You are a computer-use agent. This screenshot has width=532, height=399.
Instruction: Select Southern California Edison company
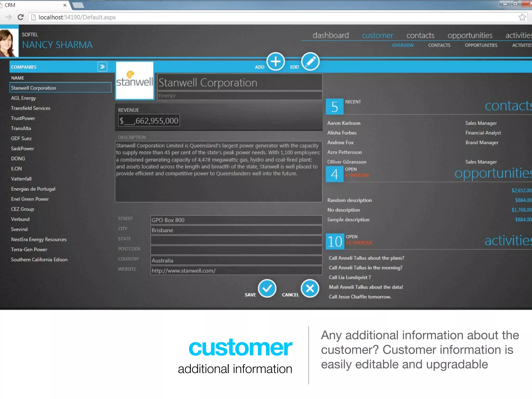[x=39, y=260]
